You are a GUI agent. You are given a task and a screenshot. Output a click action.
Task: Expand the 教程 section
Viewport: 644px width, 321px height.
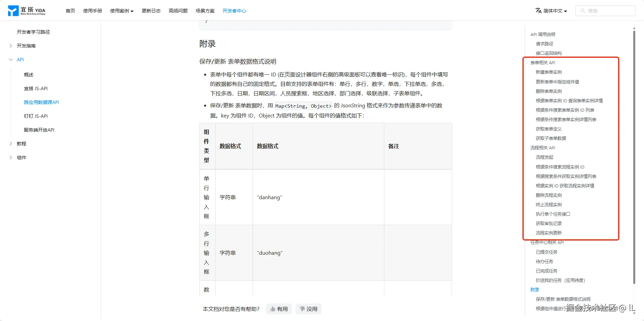[10, 143]
